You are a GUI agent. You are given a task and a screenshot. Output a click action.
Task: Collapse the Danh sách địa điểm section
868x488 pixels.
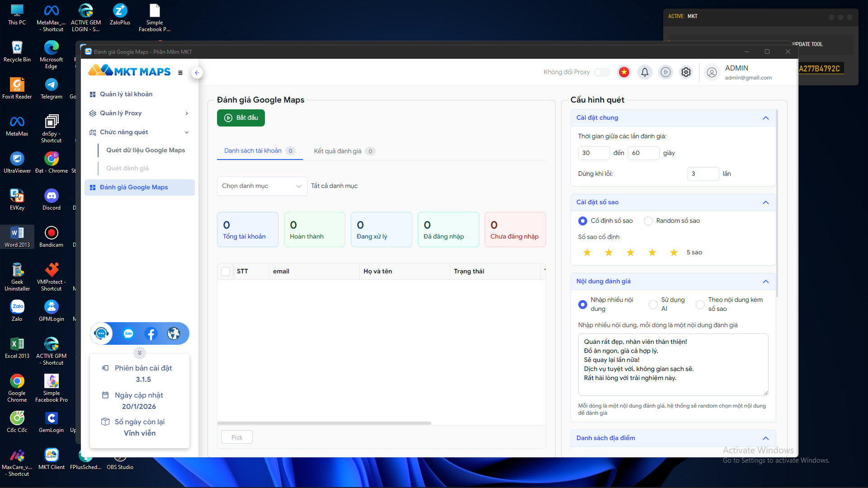[x=765, y=438]
